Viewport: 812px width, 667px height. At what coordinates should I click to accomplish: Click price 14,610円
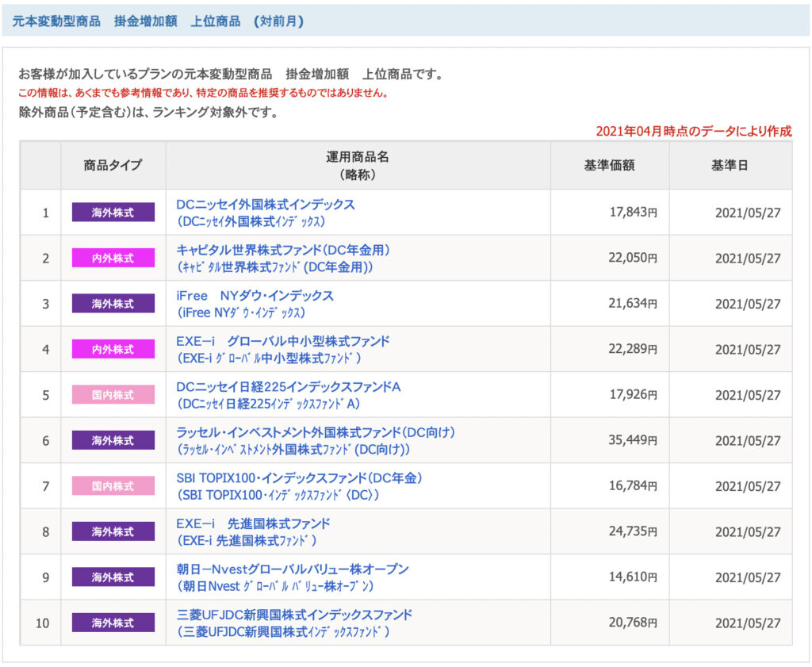(x=633, y=577)
